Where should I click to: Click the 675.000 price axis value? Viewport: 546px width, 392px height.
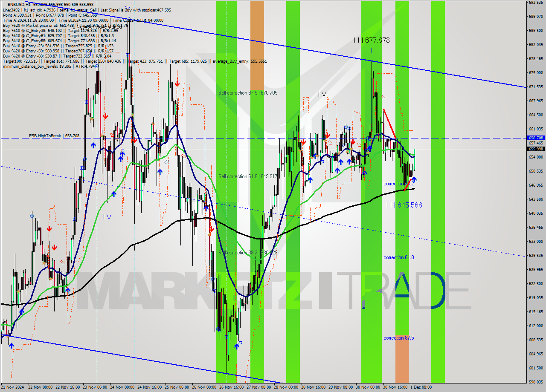tap(536, 73)
